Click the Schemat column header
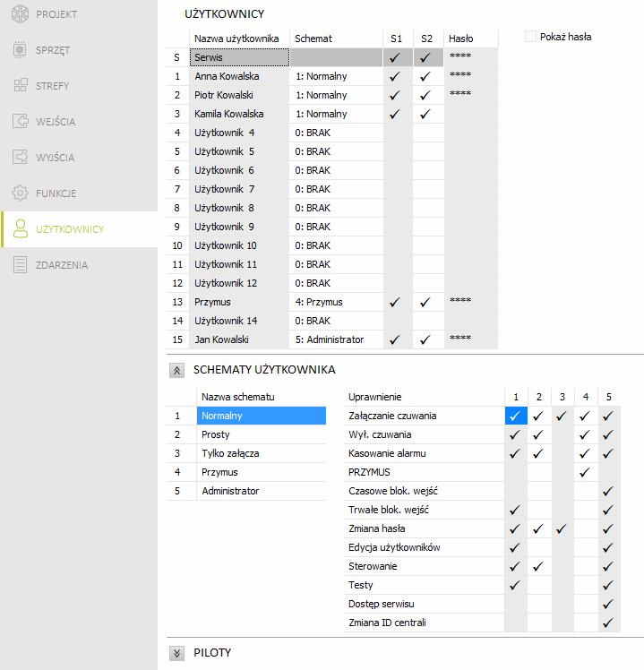Screen dimensions: 644x670 click(336, 39)
